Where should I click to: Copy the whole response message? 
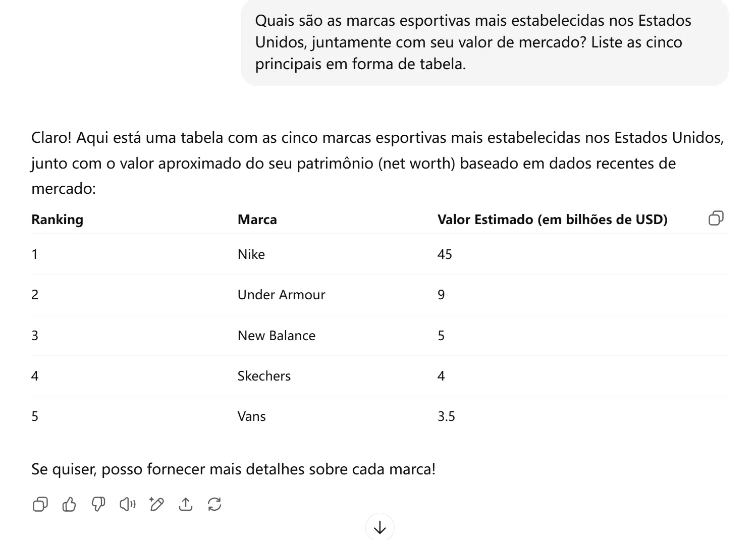click(x=40, y=504)
